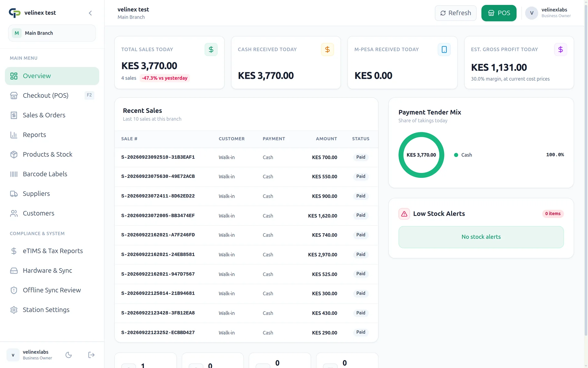This screenshot has height=368, width=588.
Task: Open the Main Branch selector
Action: tap(52, 33)
